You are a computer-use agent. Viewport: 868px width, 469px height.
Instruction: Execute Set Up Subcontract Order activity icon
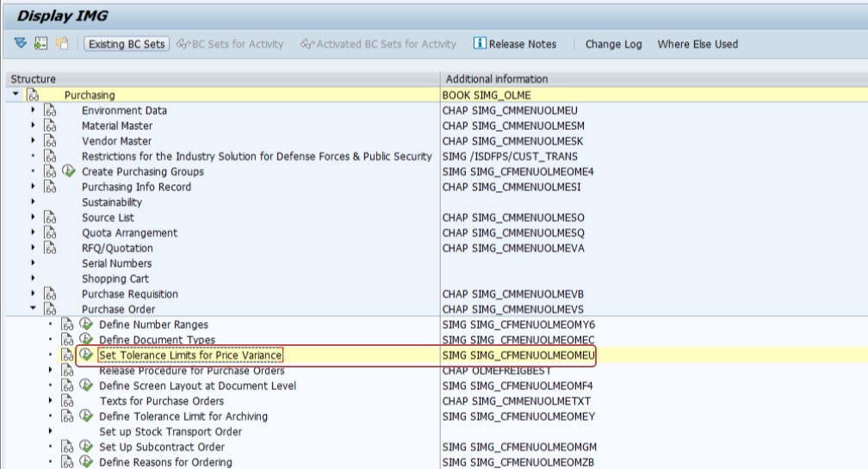[x=86, y=446]
